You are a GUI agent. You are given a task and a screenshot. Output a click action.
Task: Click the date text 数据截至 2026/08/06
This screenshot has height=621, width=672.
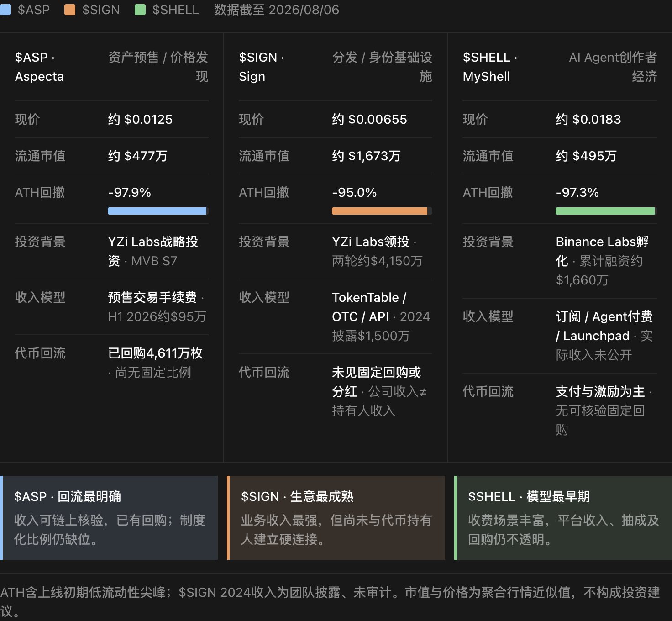click(277, 10)
